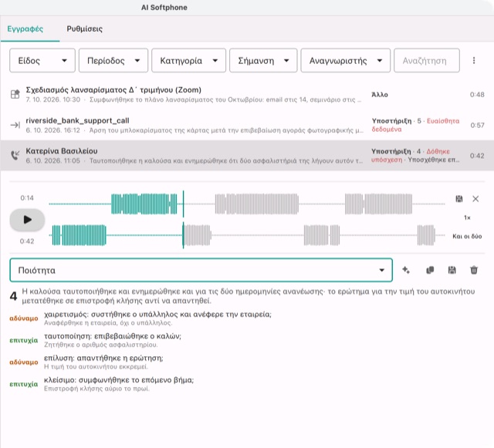Click the Άλλο category label

click(x=380, y=94)
